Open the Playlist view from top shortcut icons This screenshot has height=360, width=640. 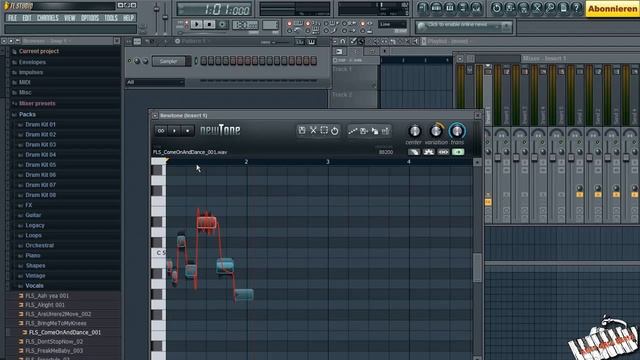tap(423, 8)
